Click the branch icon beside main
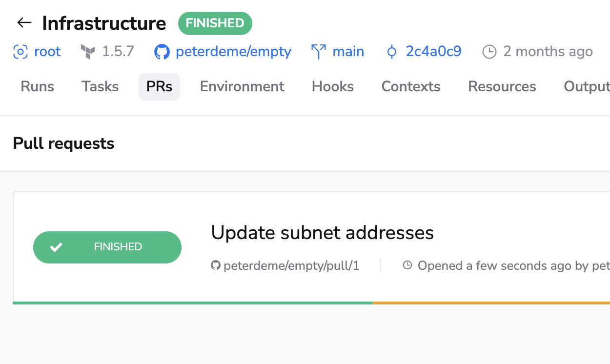 coord(319,52)
